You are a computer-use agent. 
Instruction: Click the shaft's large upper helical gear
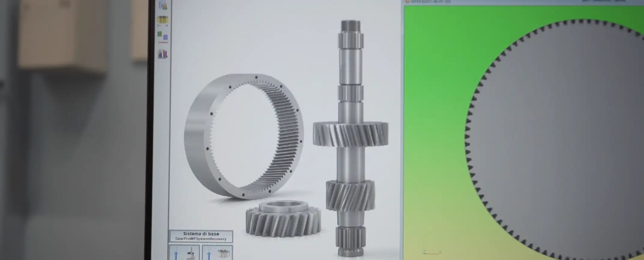pos(350,134)
